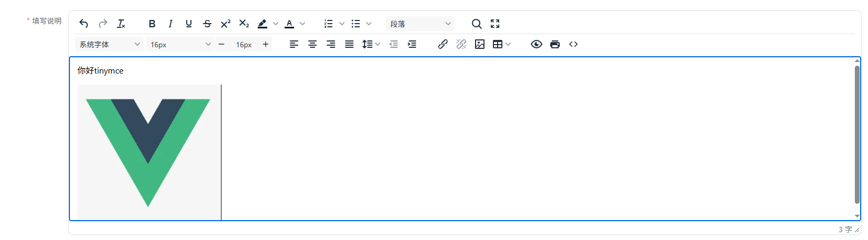Open the source code view
Screen dimensions: 868x240
(573, 44)
